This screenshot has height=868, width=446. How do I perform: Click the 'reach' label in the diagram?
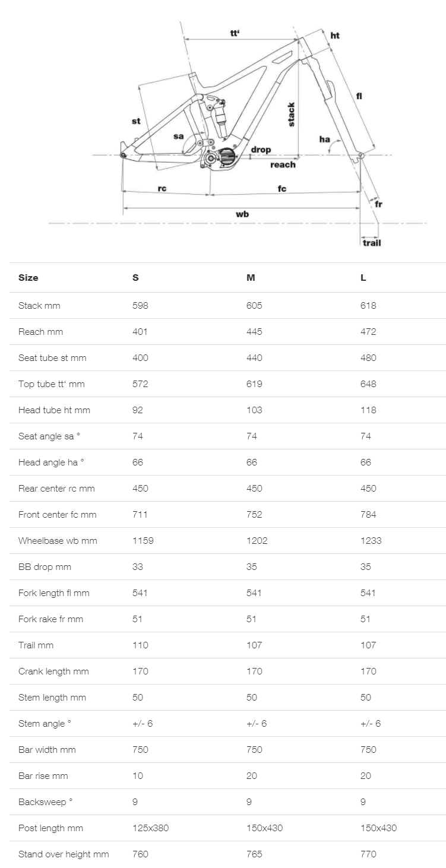tap(283, 164)
